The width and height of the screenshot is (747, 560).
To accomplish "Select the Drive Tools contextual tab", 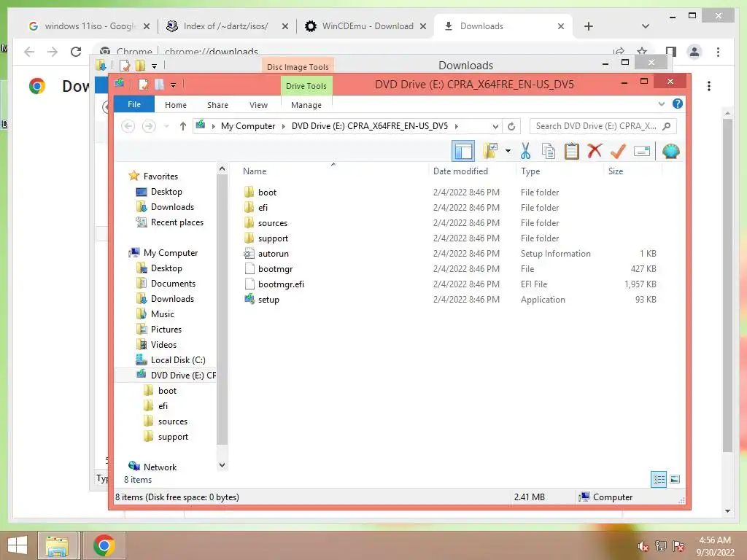I will [306, 86].
